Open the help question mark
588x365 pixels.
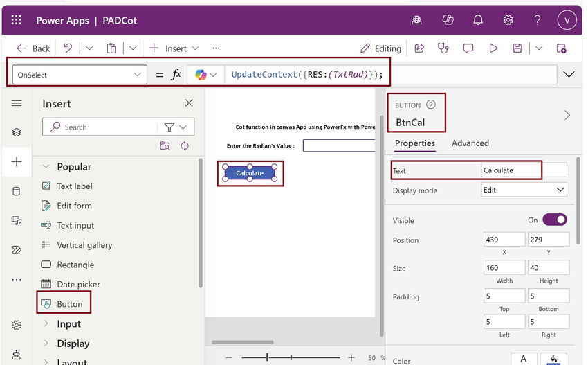pos(538,19)
